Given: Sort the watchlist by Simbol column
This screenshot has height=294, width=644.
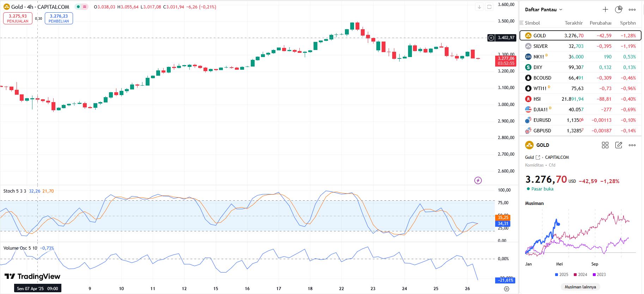Looking at the screenshot, I should pyautogui.click(x=532, y=23).
